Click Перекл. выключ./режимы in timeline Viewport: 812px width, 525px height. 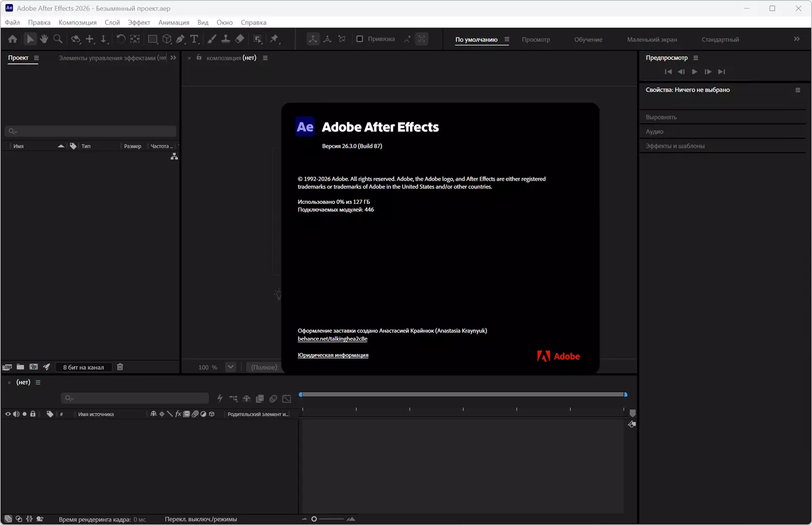(201, 519)
